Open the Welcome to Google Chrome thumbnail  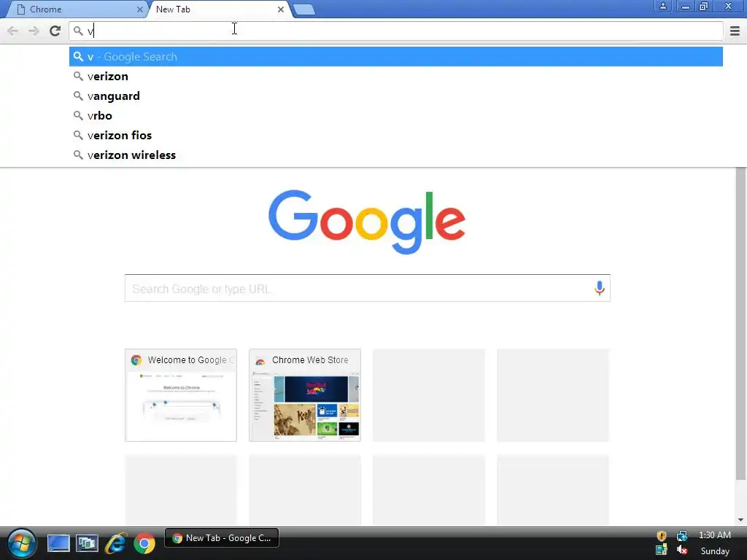pos(181,395)
